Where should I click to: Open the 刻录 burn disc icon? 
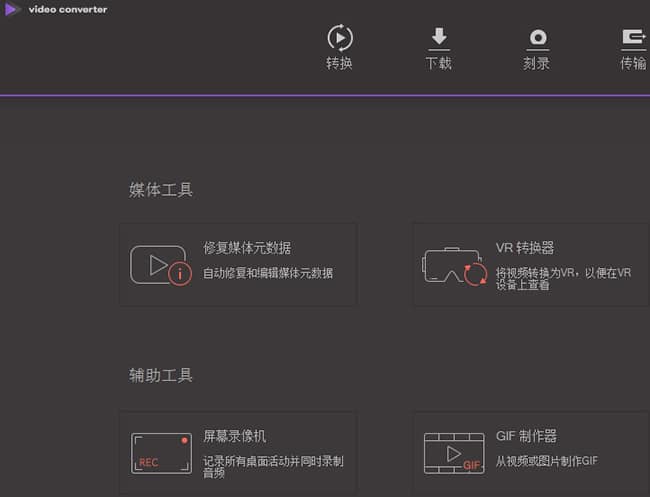coord(538,39)
